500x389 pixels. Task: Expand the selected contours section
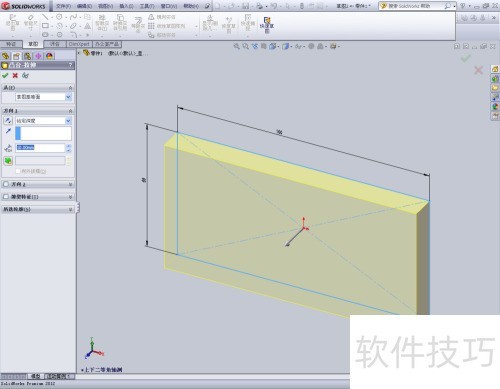coord(38,209)
